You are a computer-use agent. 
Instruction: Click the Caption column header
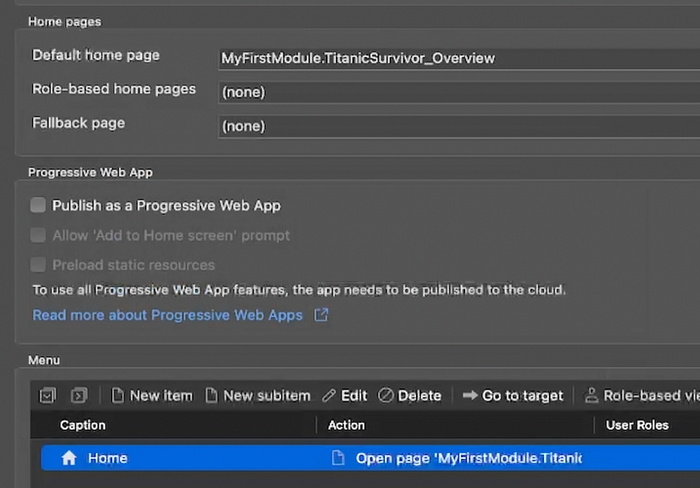pyautogui.click(x=83, y=425)
